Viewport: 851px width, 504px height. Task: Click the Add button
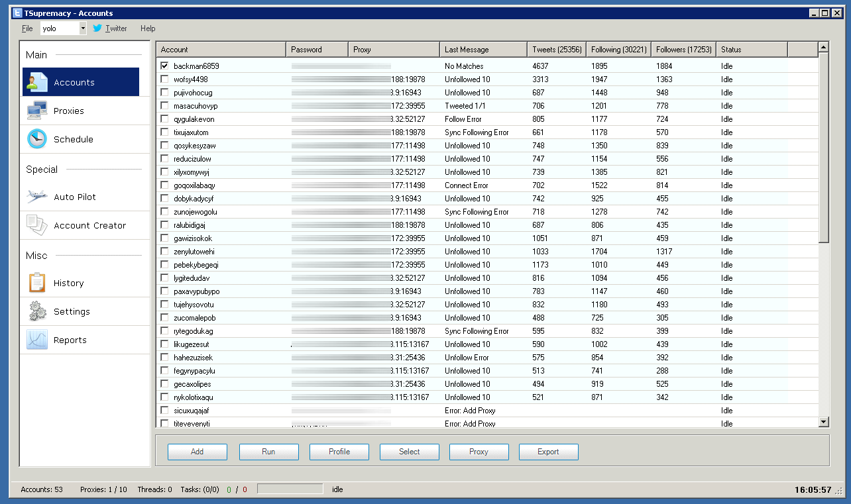pyautogui.click(x=198, y=452)
